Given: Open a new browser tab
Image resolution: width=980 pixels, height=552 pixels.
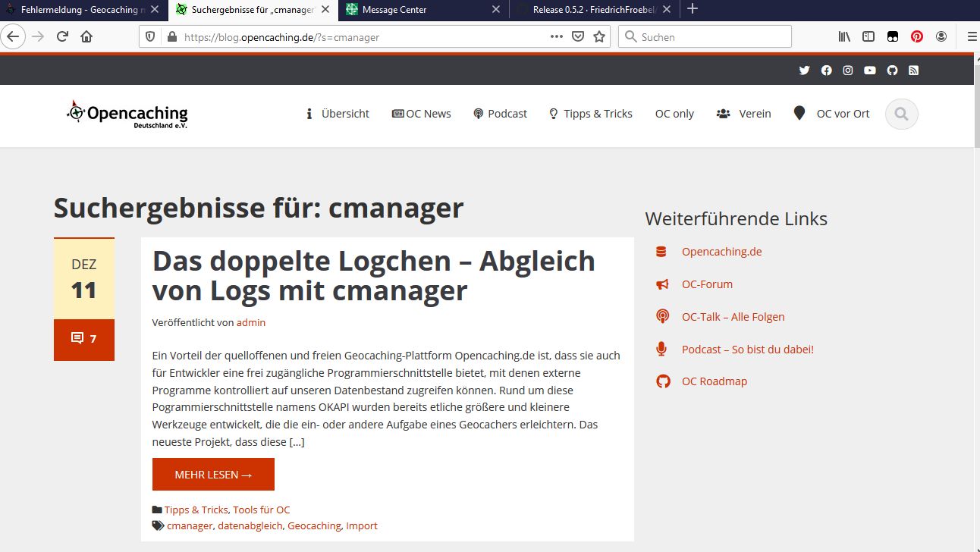Looking at the screenshot, I should pyautogui.click(x=692, y=9).
